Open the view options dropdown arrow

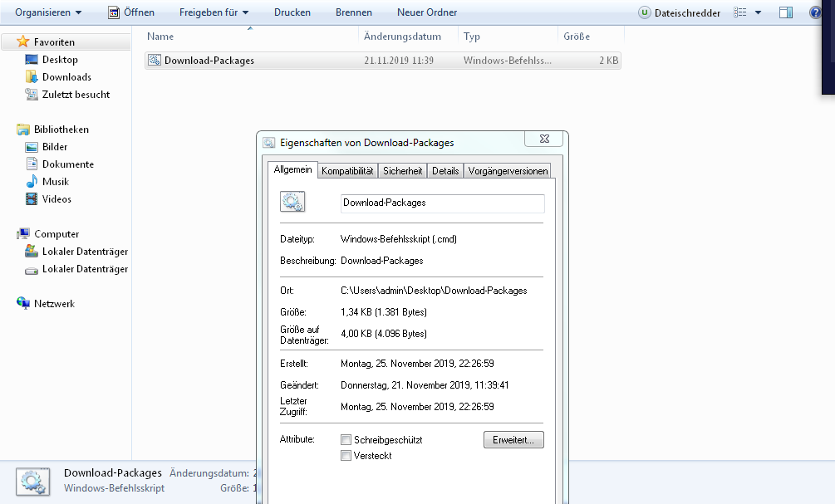coord(759,12)
